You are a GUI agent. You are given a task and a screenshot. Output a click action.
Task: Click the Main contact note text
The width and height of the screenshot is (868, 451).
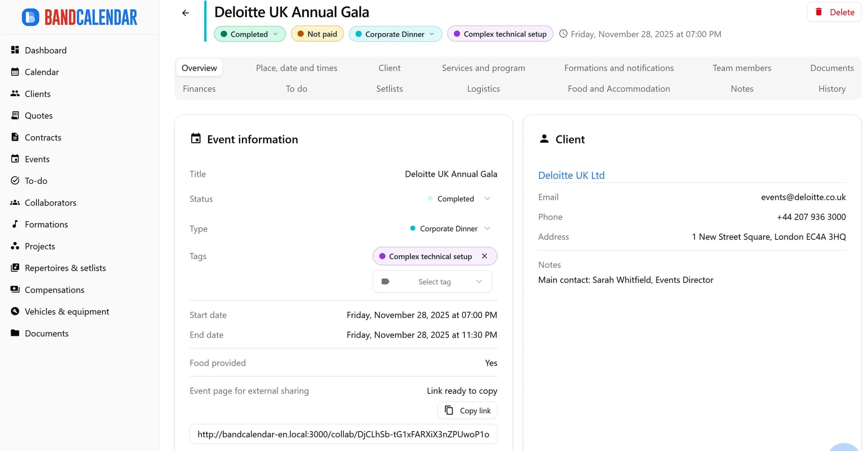pos(625,280)
